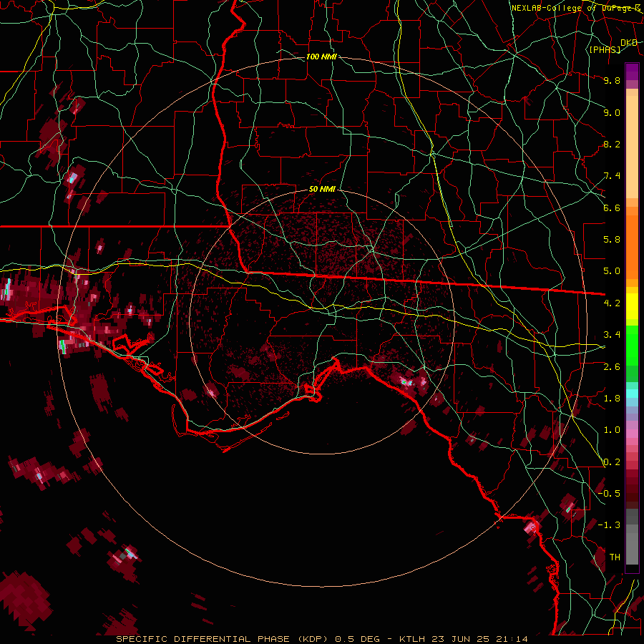Click the 9.8 value on the scale
Viewport: 644px width, 644px height.
pyautogui.click(x=612, y=80)
